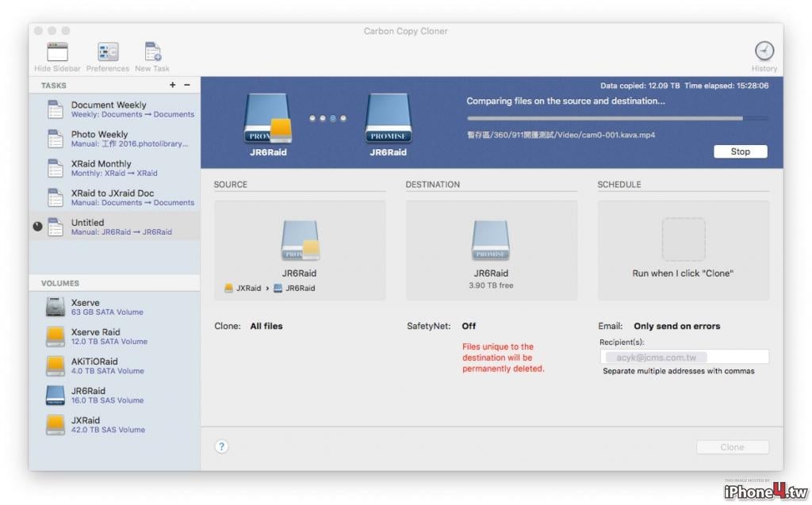Click the email Recipient(s) field
812x505 pixels.
(684, 357)
